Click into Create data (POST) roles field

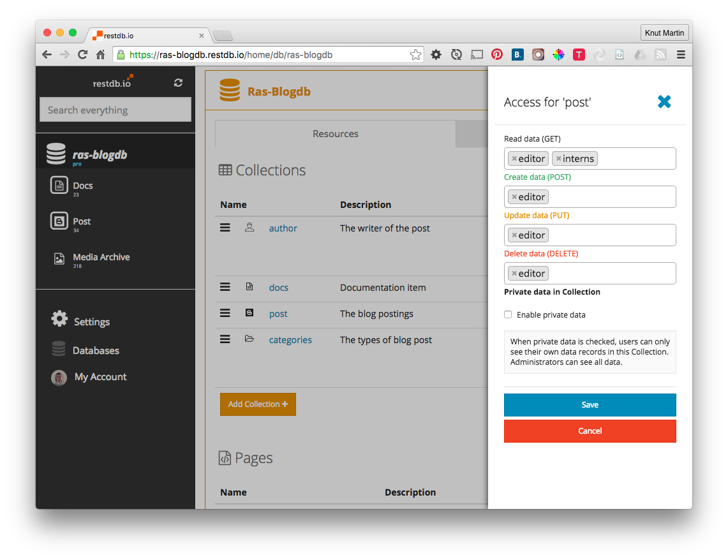pos(590,196)
